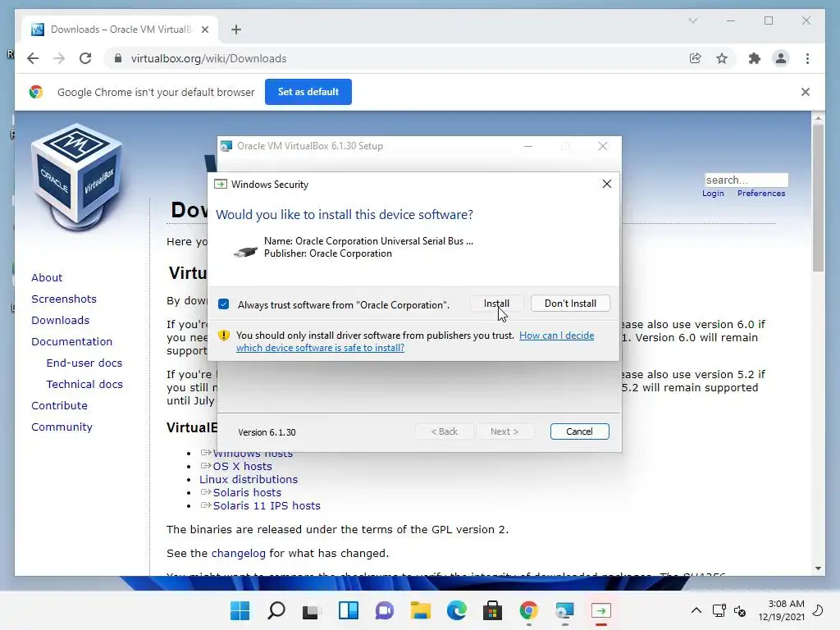Open the Screenshots sidebar link
840x630 pixels.
pyautogui.click(x=64, y=299)
